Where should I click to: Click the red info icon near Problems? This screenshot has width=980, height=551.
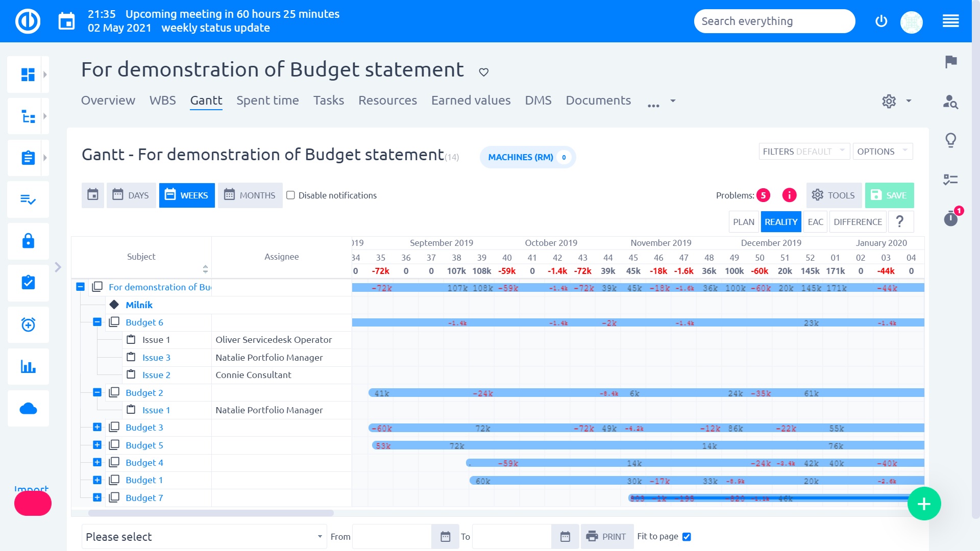(x=789, y=195)
